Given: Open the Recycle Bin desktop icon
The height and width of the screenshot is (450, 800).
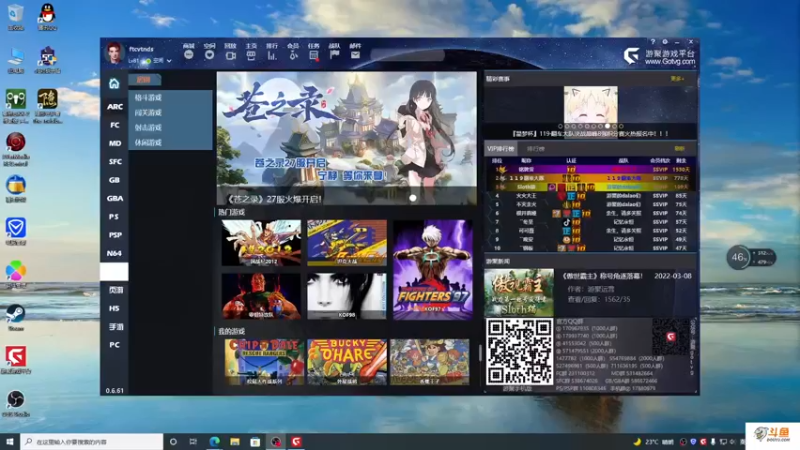Looking at the screenshot, I should 16,17.
